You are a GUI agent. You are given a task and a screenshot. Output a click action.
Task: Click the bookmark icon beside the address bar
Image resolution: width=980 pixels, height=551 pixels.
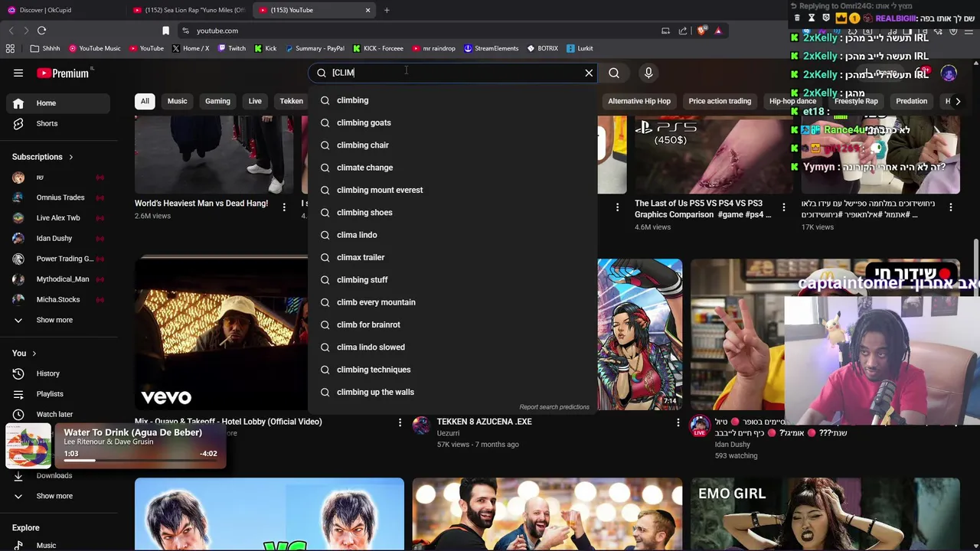pyautogui.click(x=165, y=31)
